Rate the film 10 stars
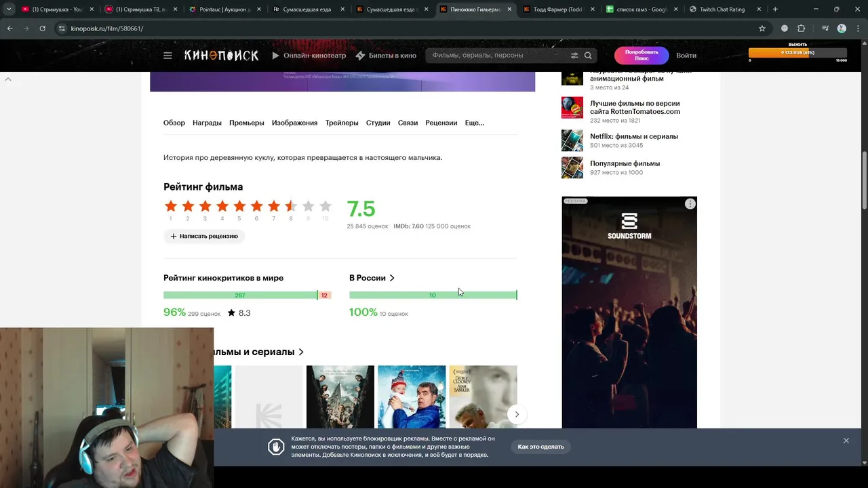 (x=325, y=206)
